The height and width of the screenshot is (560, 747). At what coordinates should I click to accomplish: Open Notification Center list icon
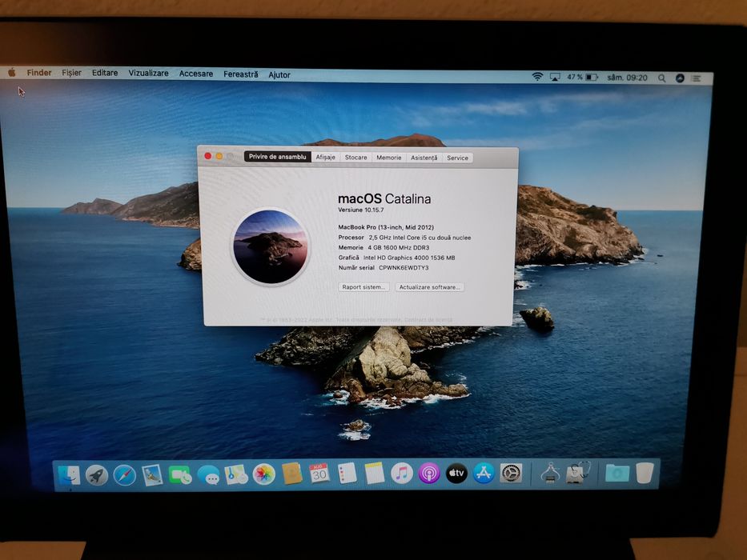pos(697,78)
